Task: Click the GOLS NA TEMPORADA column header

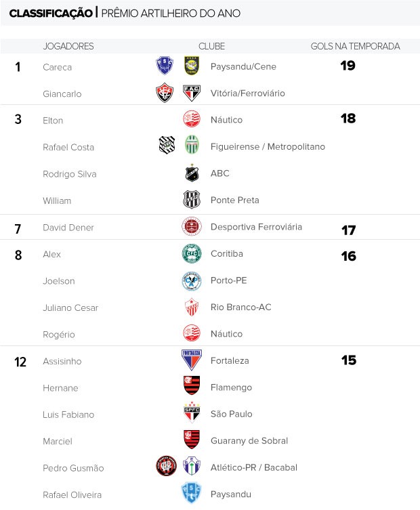Action: coord(355,46)
